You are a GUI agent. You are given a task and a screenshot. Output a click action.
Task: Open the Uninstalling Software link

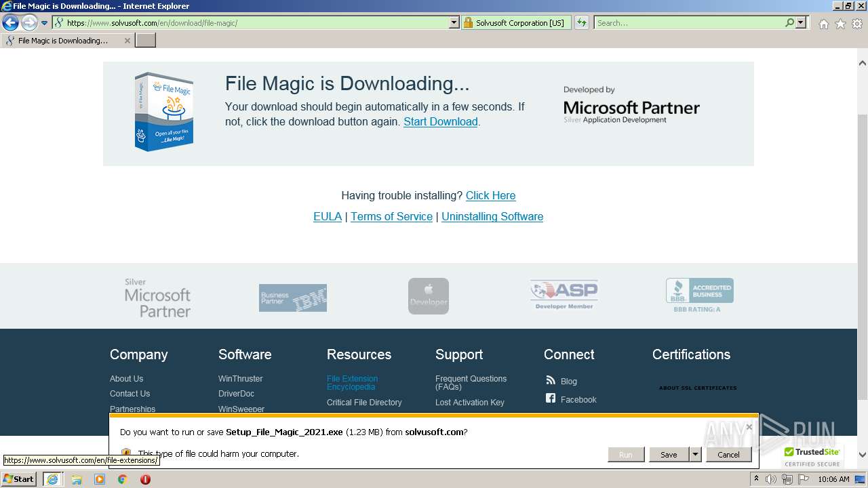point(492,216)
